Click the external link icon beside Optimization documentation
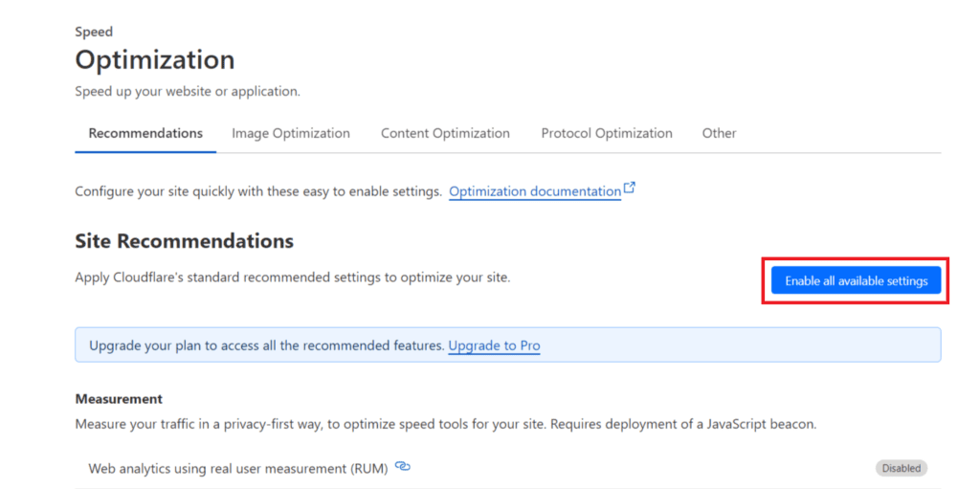Image resolution: width=980 pixels, height=489 pixels. pyautogui.click(x=630, y=188)
